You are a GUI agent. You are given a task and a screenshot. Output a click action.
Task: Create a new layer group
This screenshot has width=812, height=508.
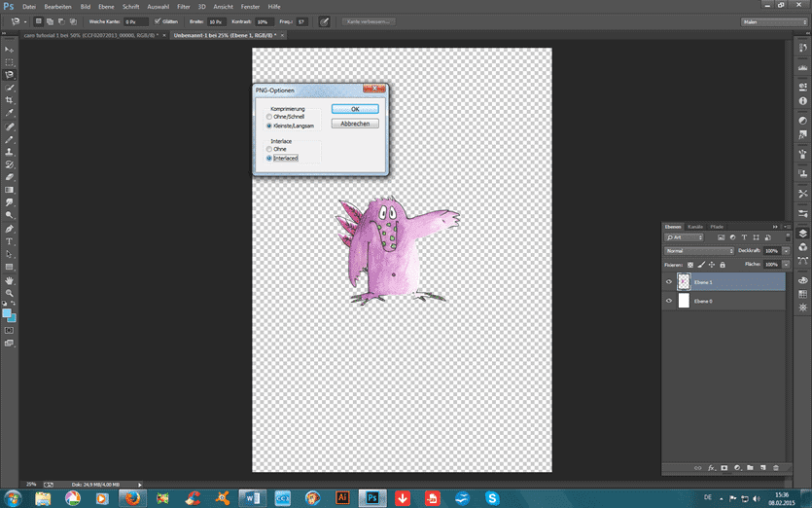(x=750, y=467)
